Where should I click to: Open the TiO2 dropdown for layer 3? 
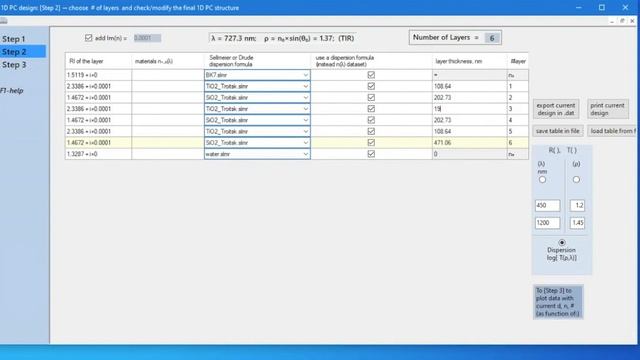pyautogui.click(x=306, y=109)
